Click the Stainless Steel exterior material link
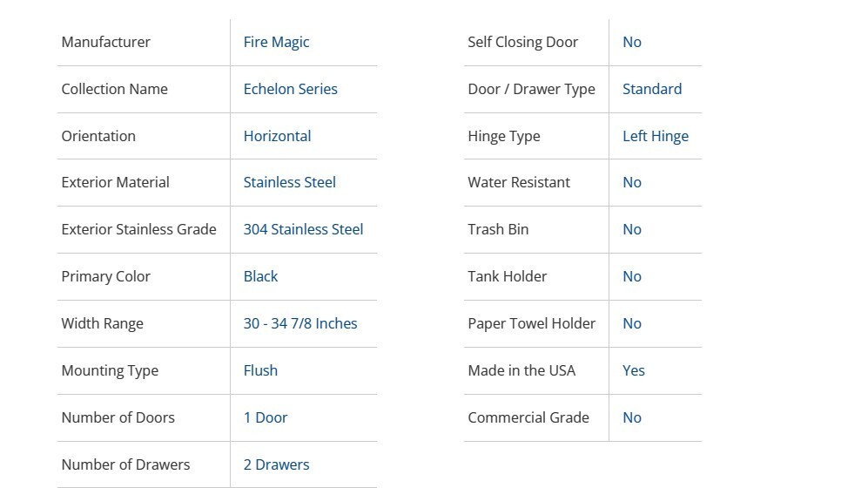 (x=289, y=182)
